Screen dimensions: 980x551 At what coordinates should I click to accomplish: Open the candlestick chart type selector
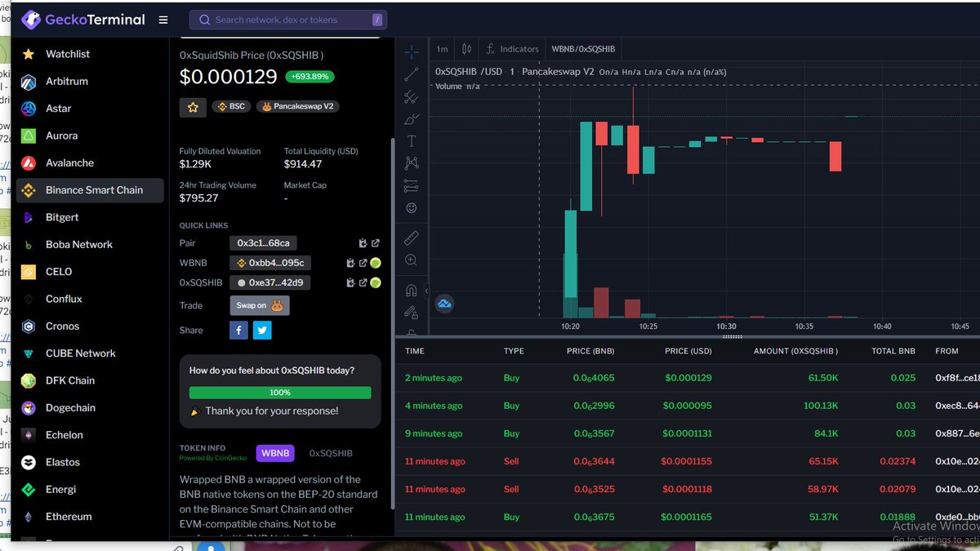point(466,49)
